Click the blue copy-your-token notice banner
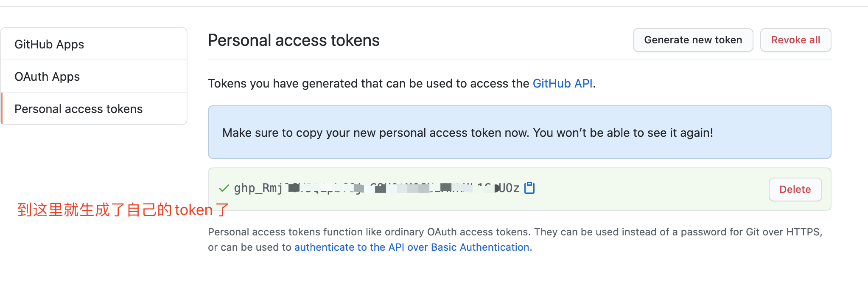Screen dimensions: 868x283 tap(519, 132)
